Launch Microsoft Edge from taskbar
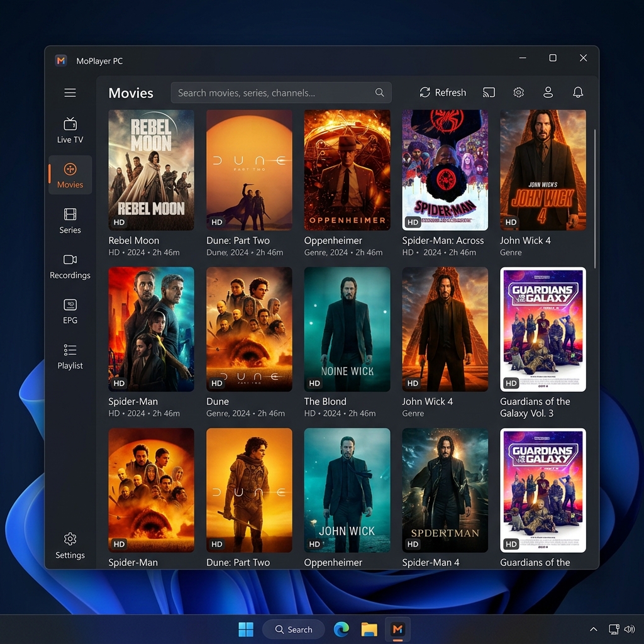The width and height of the screenshot is (644, 644). click(341, 629)
